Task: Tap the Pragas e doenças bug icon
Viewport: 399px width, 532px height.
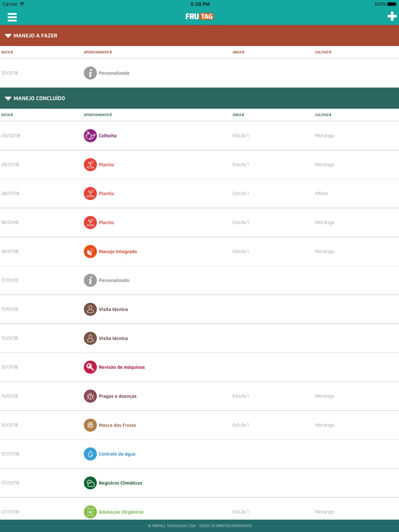Action: tap(90, 396)
